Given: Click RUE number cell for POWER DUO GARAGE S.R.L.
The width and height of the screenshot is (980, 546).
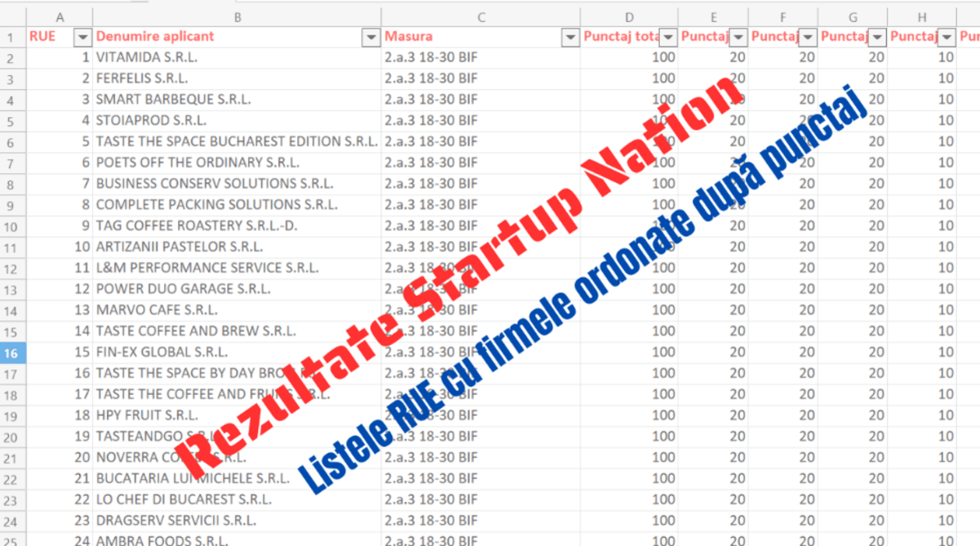Looking at the screenshot, I should tap(60, 289).
